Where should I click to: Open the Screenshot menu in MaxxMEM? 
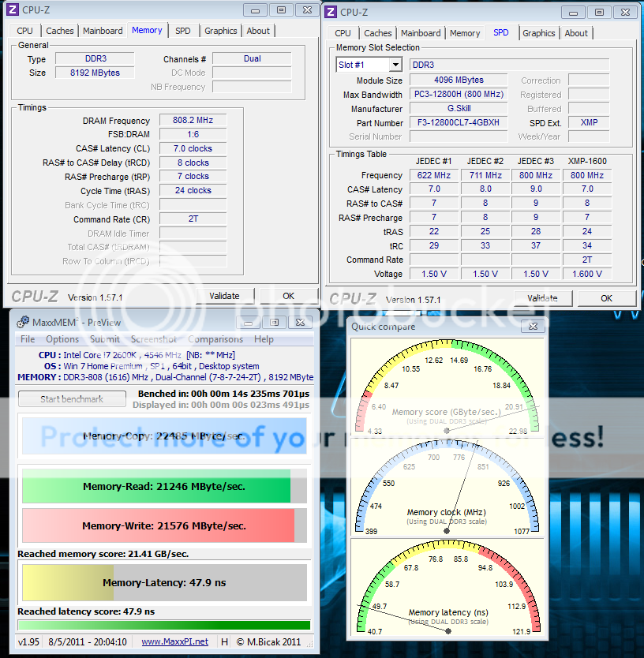[154, 339]
